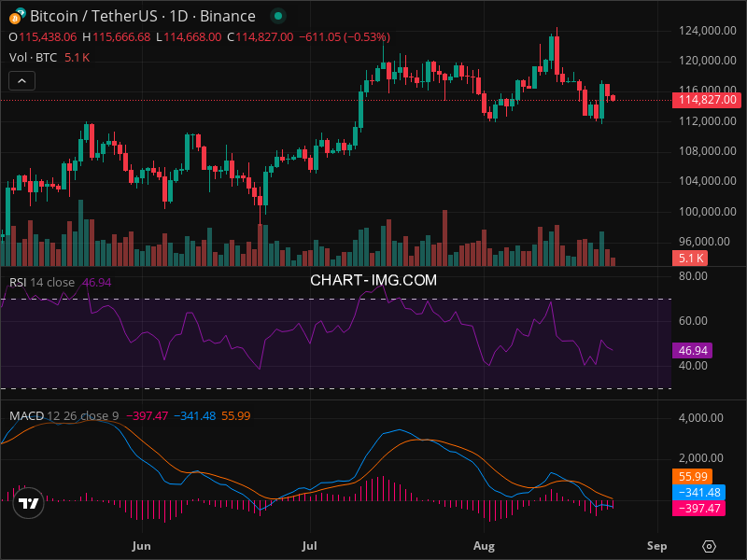Open the TradingView logo at bottom left
This screenshot has height=560, width=747.
(29, 503)
